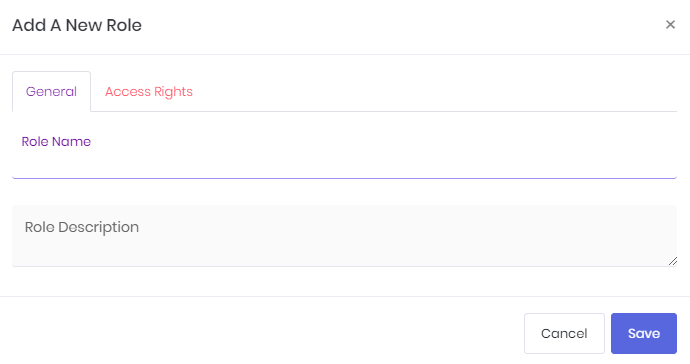Cancel adding the new role

click(x=564, y=333)
